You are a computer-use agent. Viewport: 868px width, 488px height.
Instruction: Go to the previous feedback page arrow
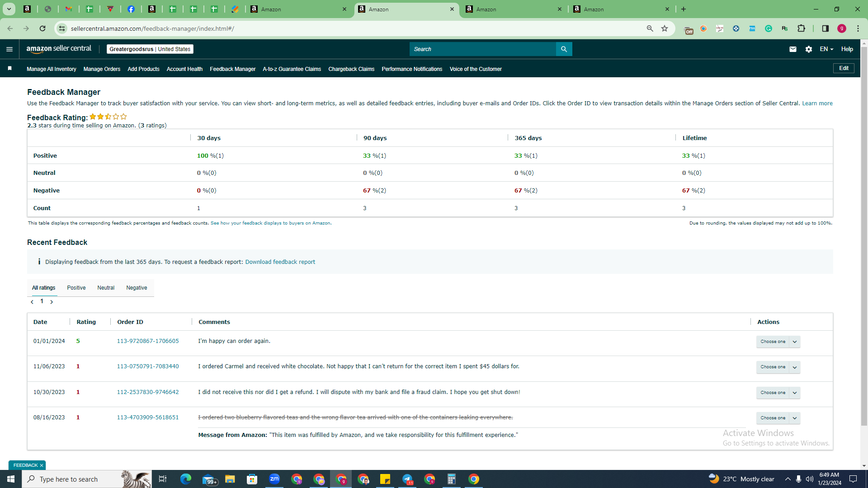tap(32, 302)
